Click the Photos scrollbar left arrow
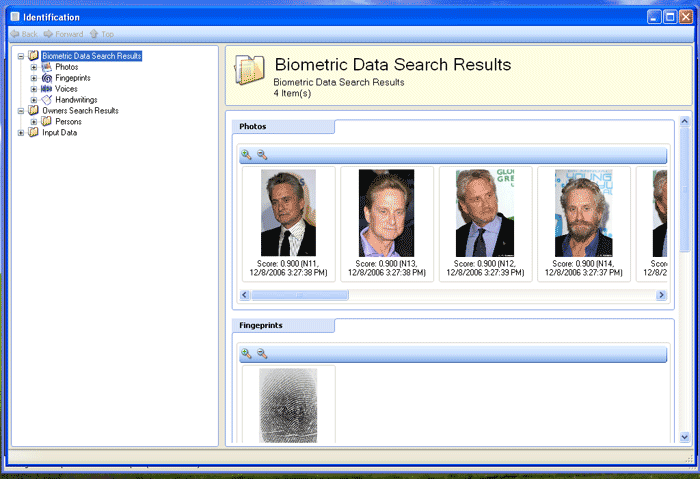The image size is (700, 479). click(245, 295)
